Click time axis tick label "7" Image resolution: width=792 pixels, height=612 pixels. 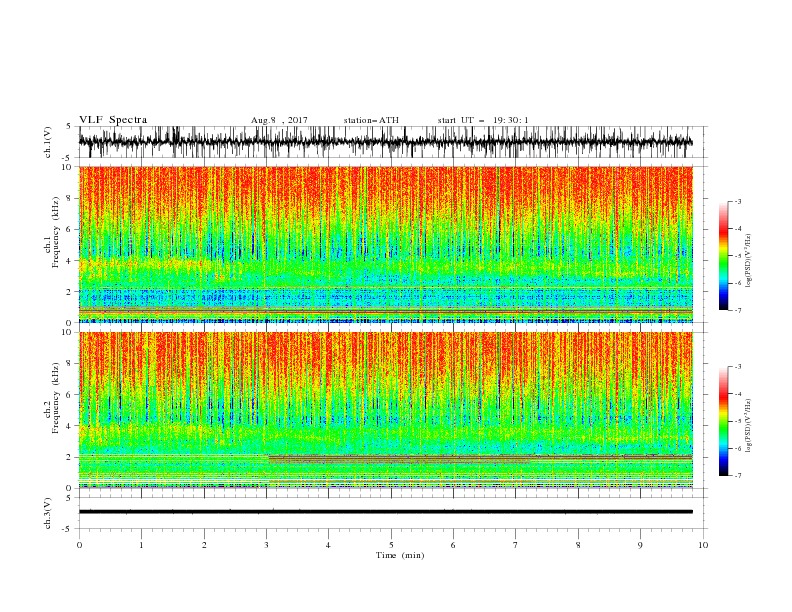click(x=516, y=545)
